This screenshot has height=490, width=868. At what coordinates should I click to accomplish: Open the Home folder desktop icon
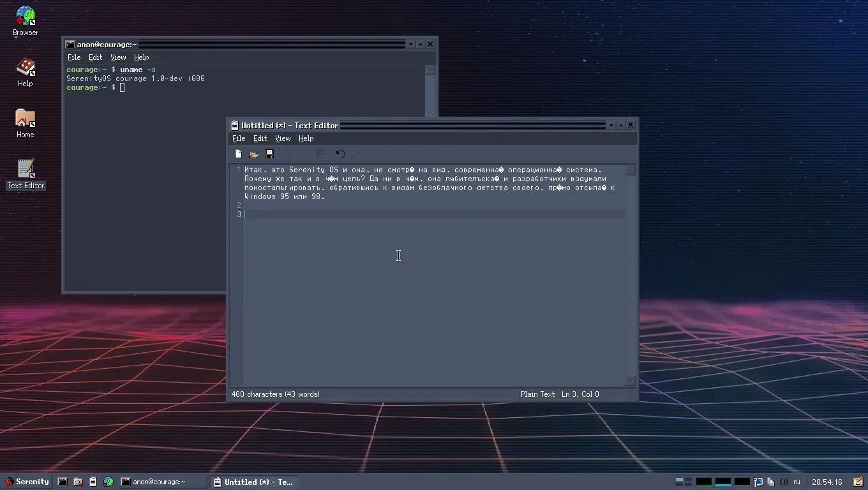pyautogui.click(x=26, y=119)
